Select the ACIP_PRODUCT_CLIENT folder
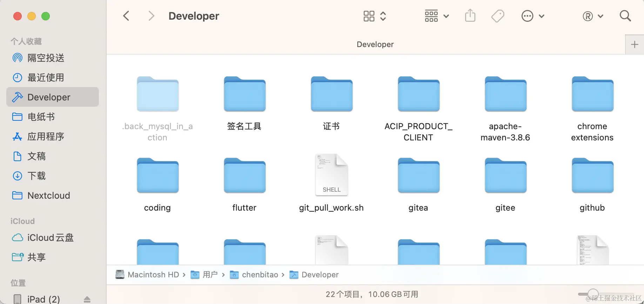Image resolution: width=644 pixels, height=304 pixels. click(418, 109)
